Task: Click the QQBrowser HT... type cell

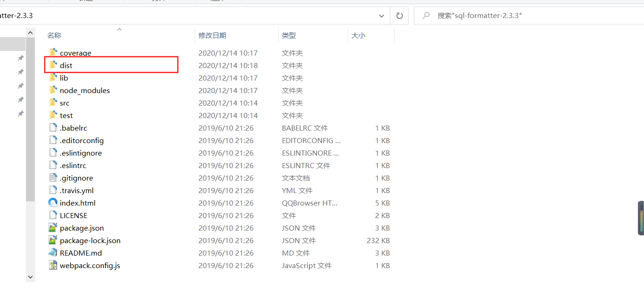Action: (310, 203)
